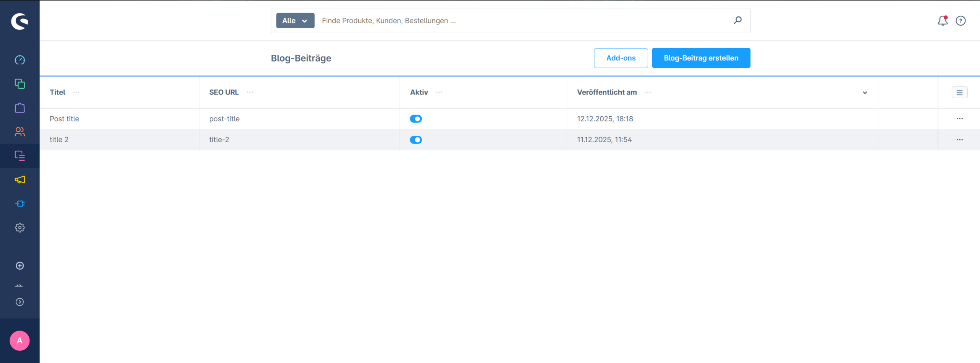Open the Marketing megaphone icon
This screenshot has height=363, width=980.
[20, 180]
